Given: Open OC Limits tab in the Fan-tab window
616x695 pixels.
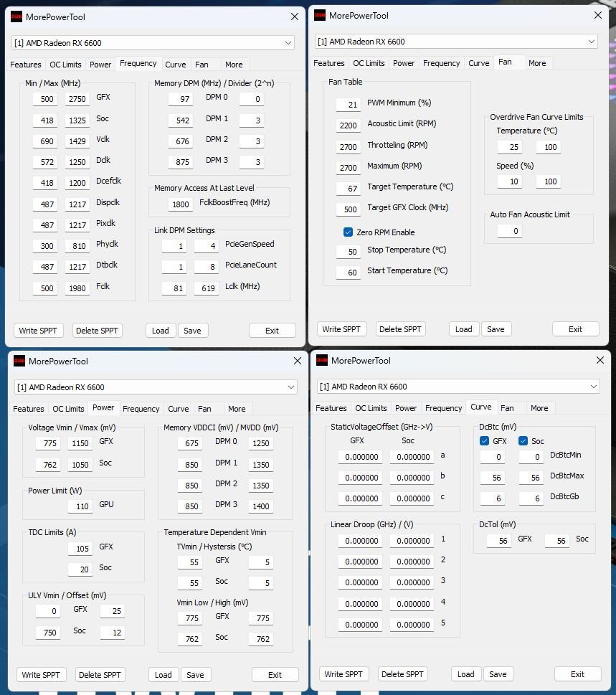Looking at the screenshot, I should click(x=369, y=63).
